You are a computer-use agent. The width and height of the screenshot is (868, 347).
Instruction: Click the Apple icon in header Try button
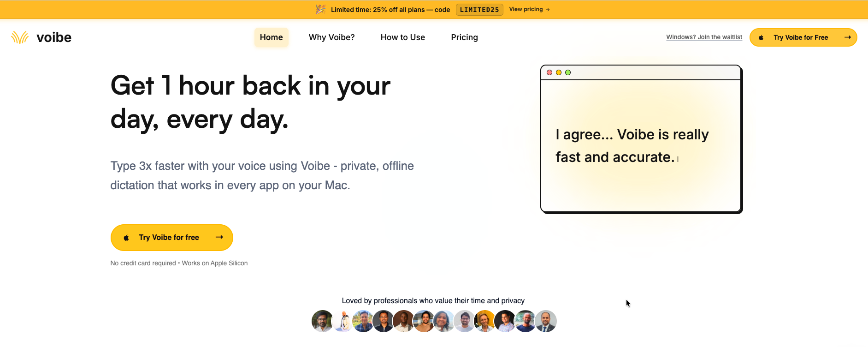(x=761, y=37)
